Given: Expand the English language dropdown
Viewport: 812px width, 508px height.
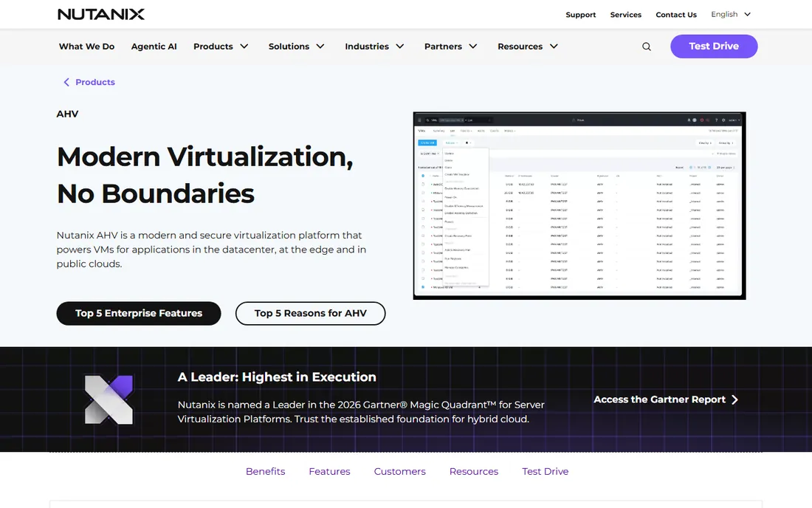Looking at the screenshot, I should [731, 15].
